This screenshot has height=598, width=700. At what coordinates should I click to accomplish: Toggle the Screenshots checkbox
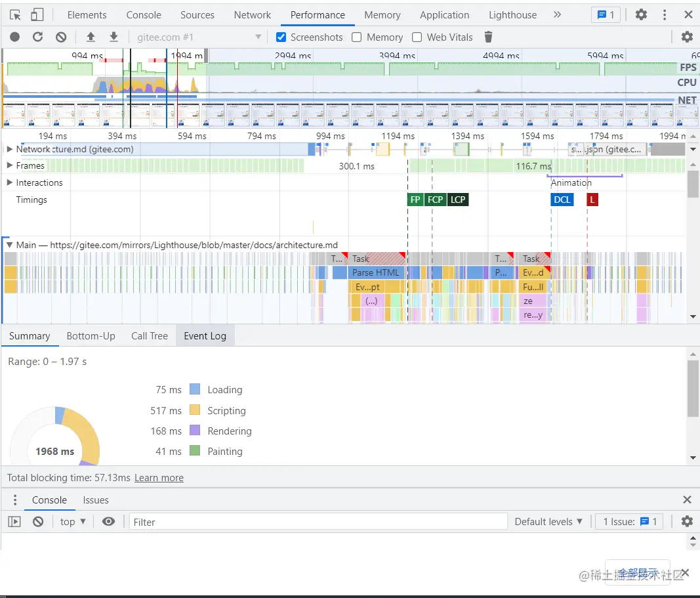point(281,37)
